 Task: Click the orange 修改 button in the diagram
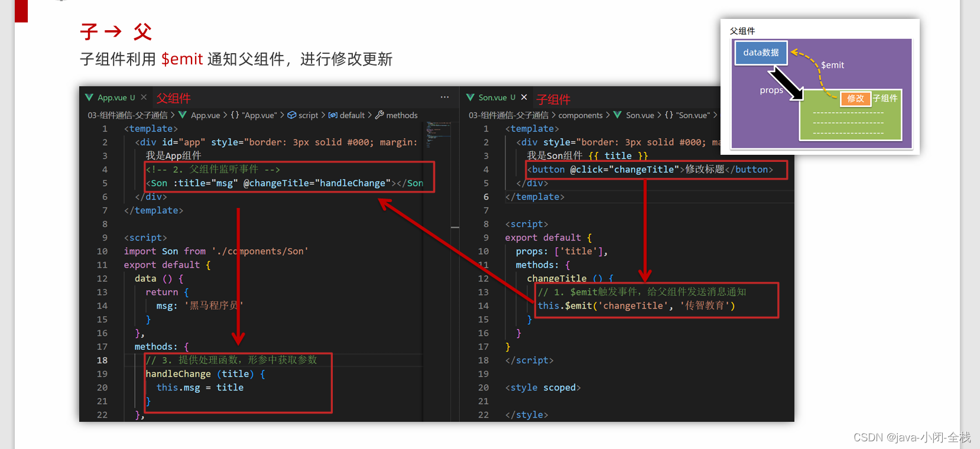pos(855,98)
